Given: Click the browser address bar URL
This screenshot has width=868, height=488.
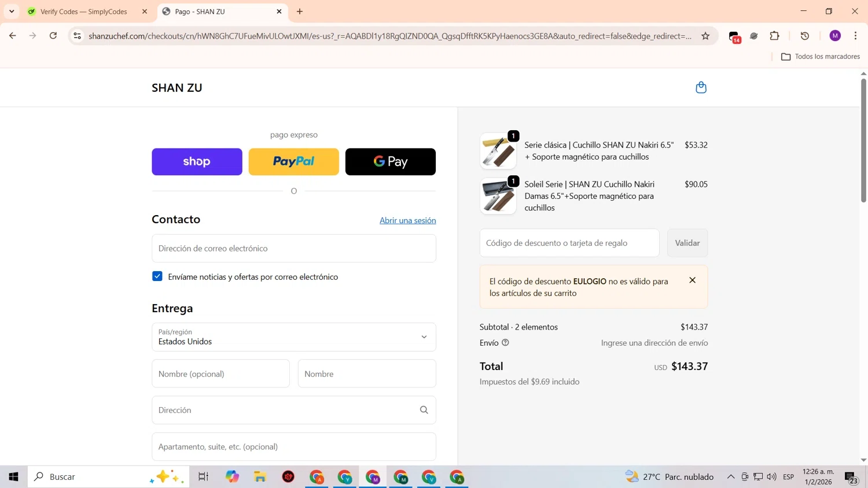Looking at the screenshot, I should pos(389,36).
